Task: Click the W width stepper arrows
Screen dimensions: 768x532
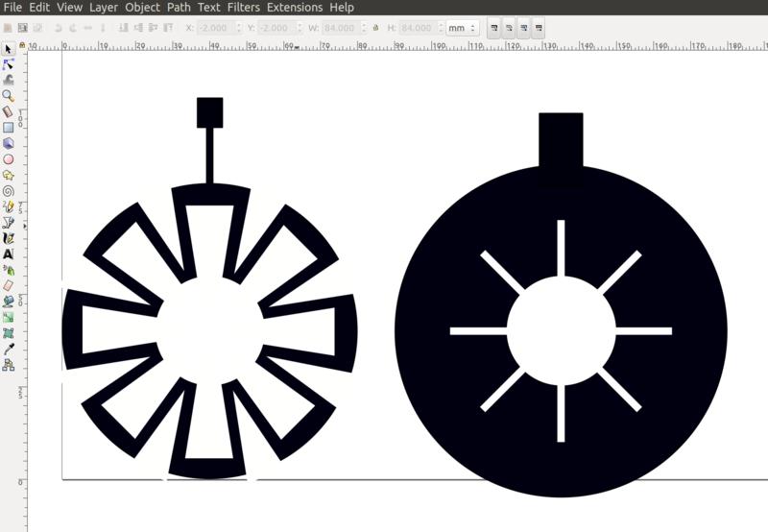Action: pyautogui.click(x=364, y=28)
